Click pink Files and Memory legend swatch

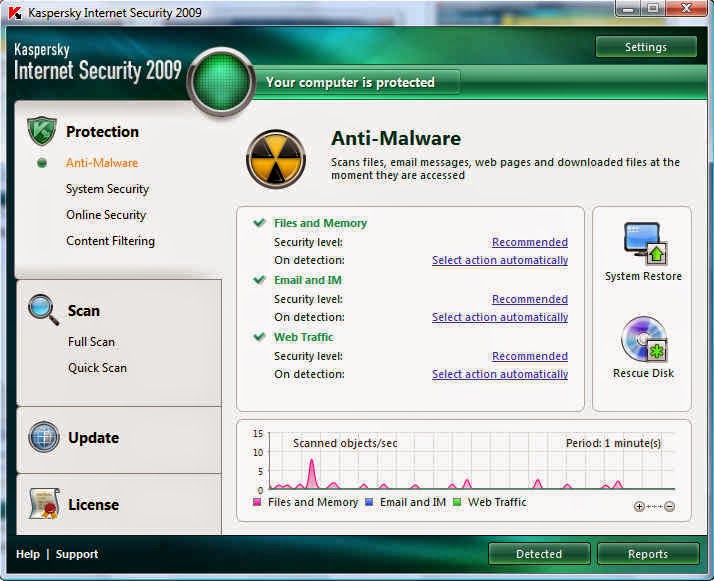click(x=257, y=502)
